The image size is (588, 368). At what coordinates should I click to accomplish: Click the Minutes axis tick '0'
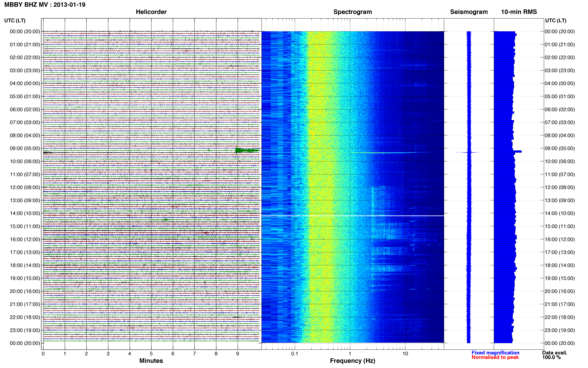click(43, 354)
